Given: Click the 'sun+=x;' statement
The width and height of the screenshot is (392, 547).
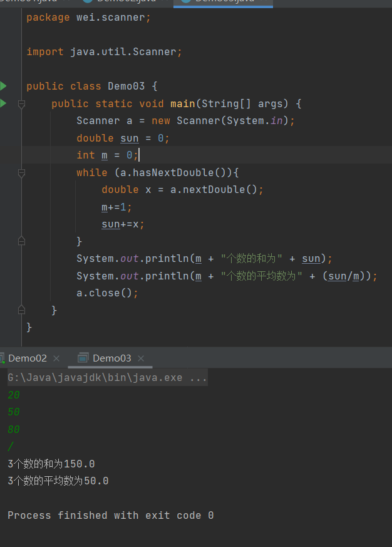Looking at the screenshot, I should coord(123,224).
